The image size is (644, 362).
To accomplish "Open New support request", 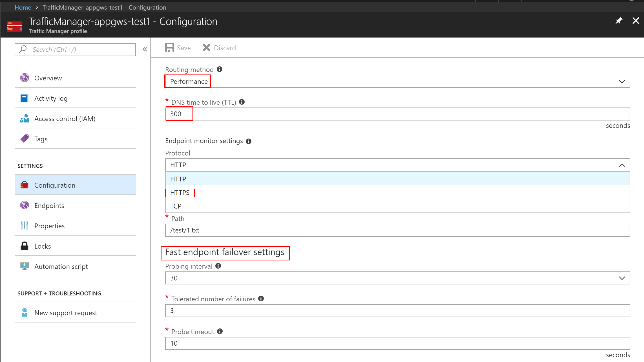I will pos(66,313).
